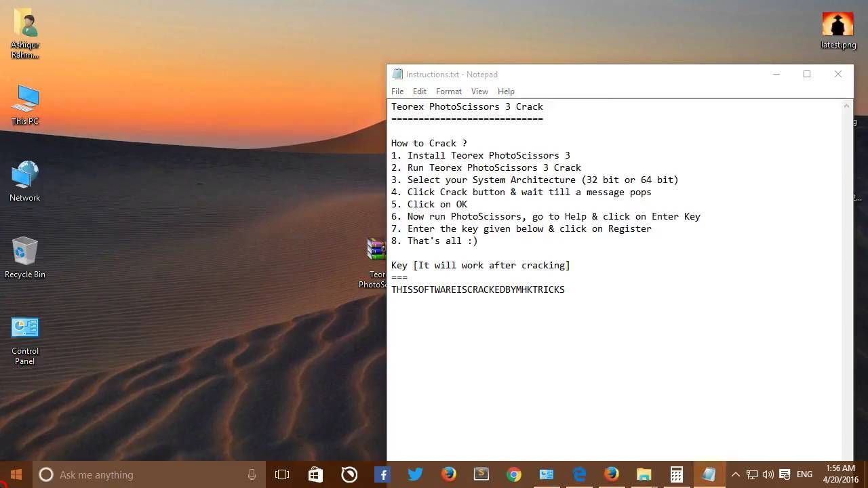Open the Facebook app on the taskbar
This screenshot has width=868, height=488.
pyautogui.click(x=382, y=474)
